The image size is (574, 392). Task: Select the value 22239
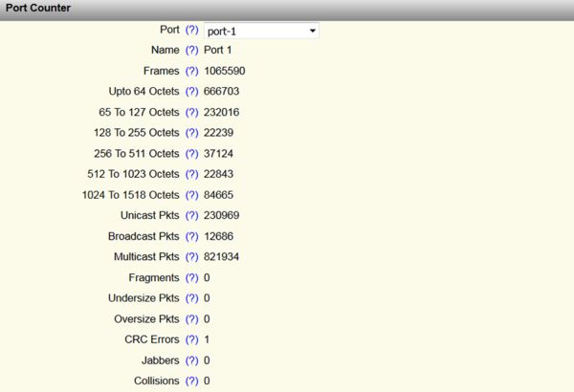point(218,133)
